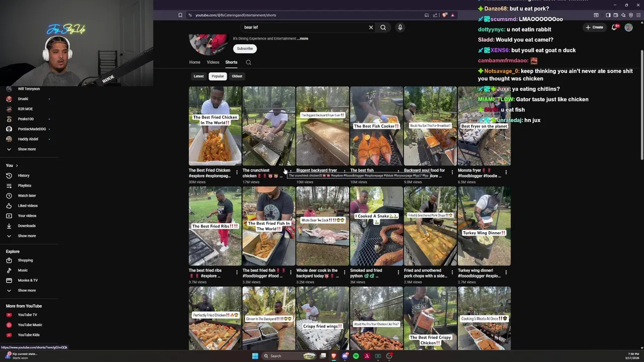Open Will Tennyson subscription channel
The height and width of the screenshot is (362, 644).
pos(28,89)
